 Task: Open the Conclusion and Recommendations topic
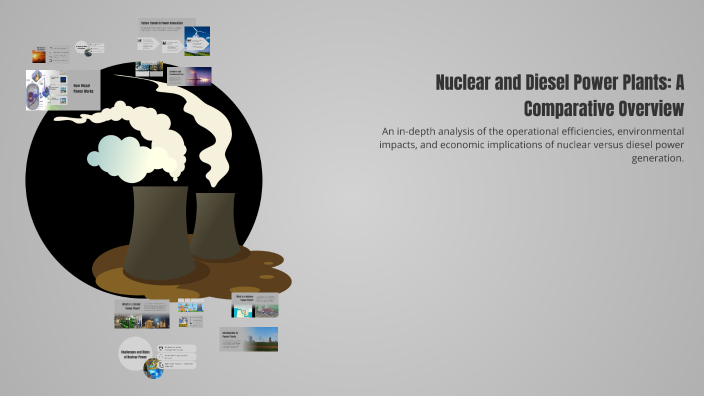pyautogui.click(x=189, y=76)
